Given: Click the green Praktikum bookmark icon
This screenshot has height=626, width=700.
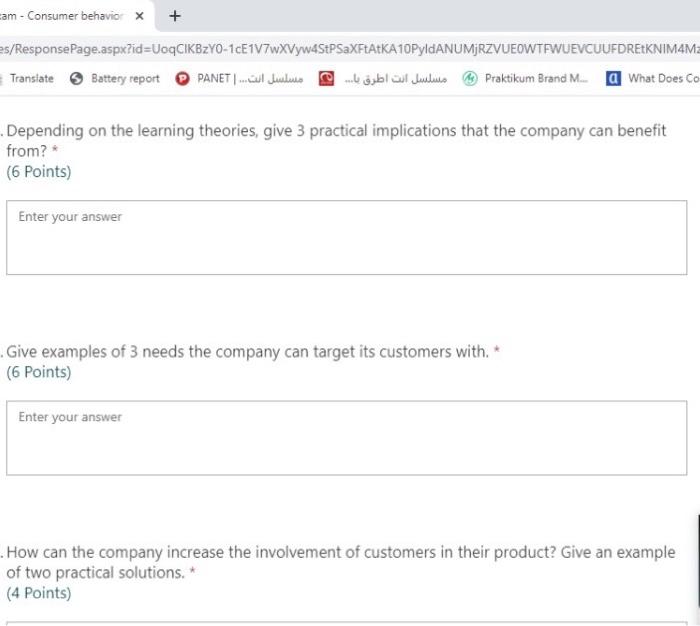Looking at the screenshot, I should pos(470,79).
